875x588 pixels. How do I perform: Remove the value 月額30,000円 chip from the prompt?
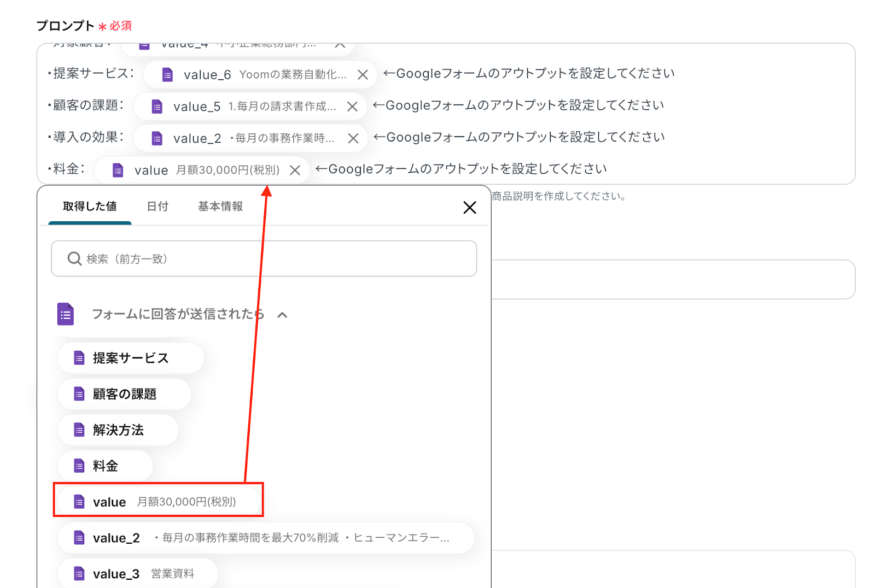(x=295, y=170)
